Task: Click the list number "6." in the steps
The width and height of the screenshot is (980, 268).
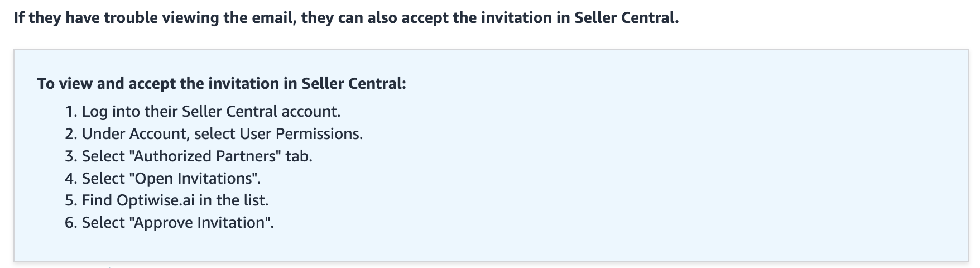Action: [x=71, y=223]
